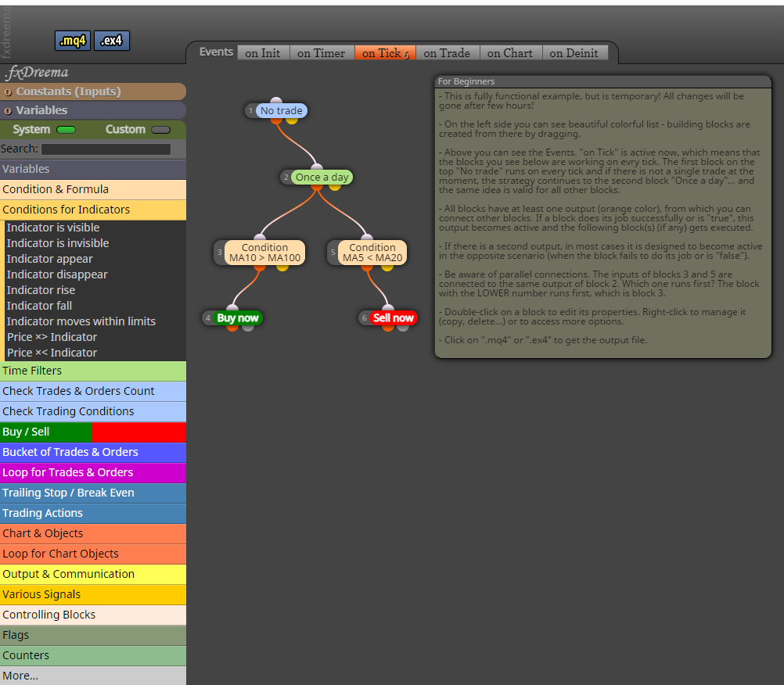Select the Once a day block

tap(322, 178)
